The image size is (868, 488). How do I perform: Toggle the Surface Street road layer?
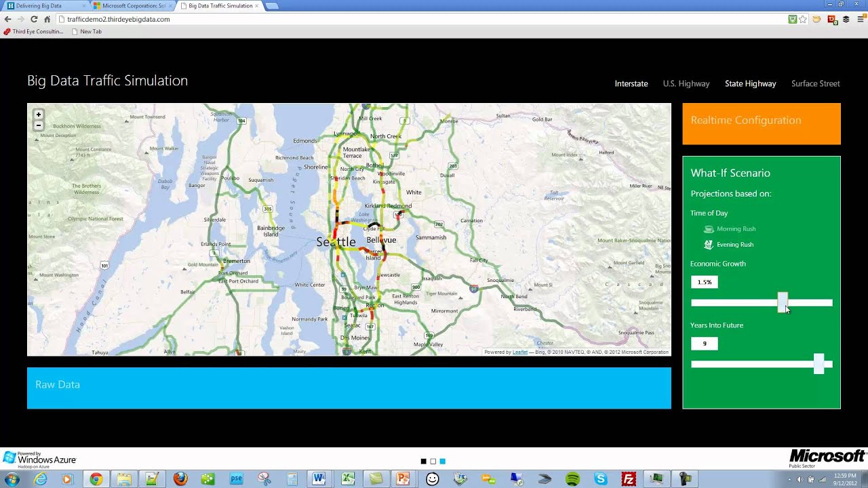click(815, 84)
